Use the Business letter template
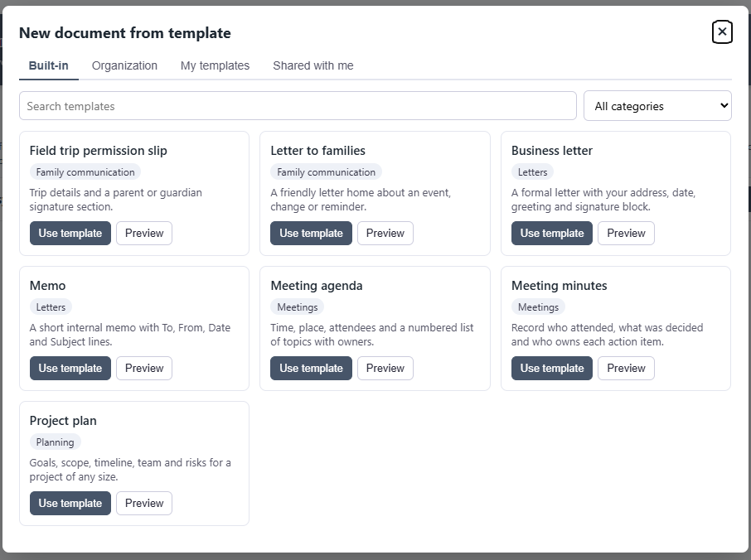Viewport: 751px width, 560px height. (x=552, y=233)
